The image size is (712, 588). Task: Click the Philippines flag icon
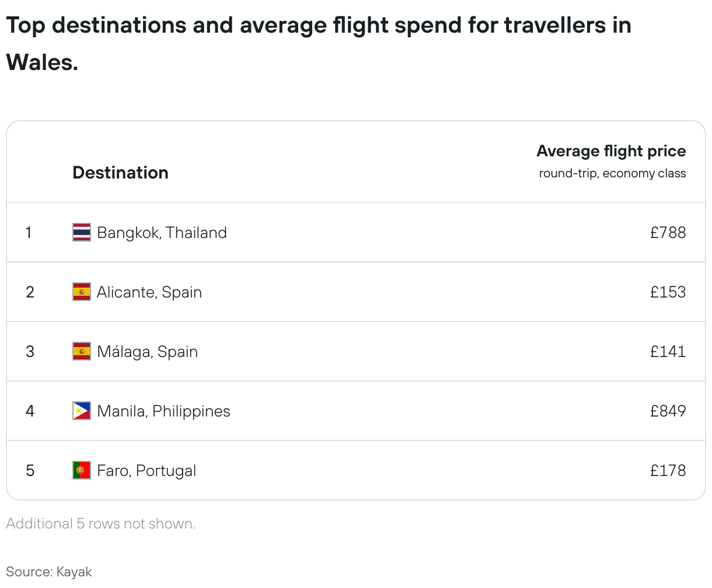(82, 411)
